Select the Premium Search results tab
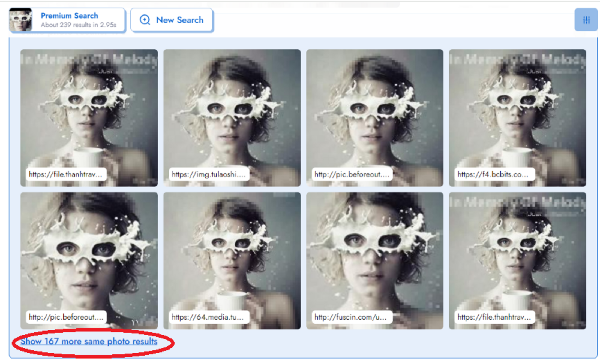This screenshot has height=364, width=600. [x=70, y=16]
